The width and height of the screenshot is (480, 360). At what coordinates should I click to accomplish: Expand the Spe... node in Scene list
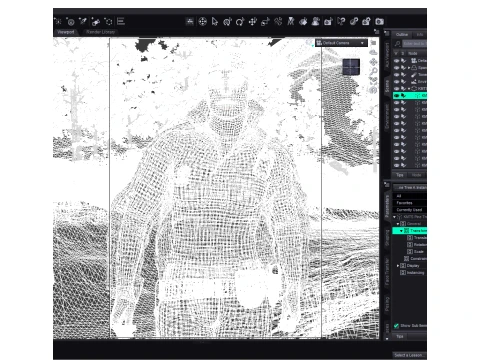[409, 68]
